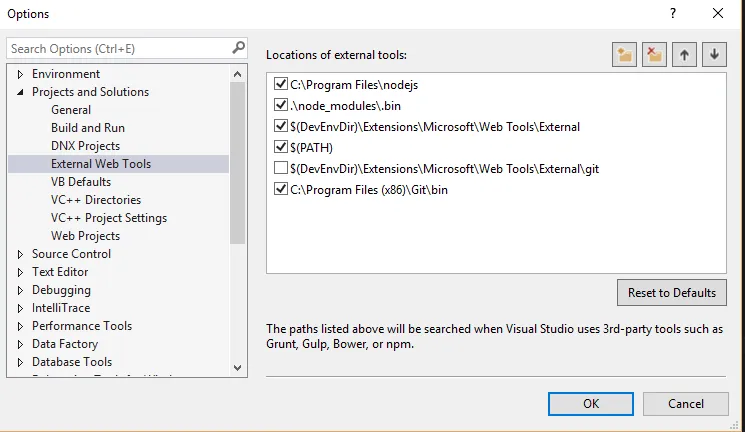This screenshot has width=745, height=432.
Task: Expand the Environment tree node
Action: 20,74
